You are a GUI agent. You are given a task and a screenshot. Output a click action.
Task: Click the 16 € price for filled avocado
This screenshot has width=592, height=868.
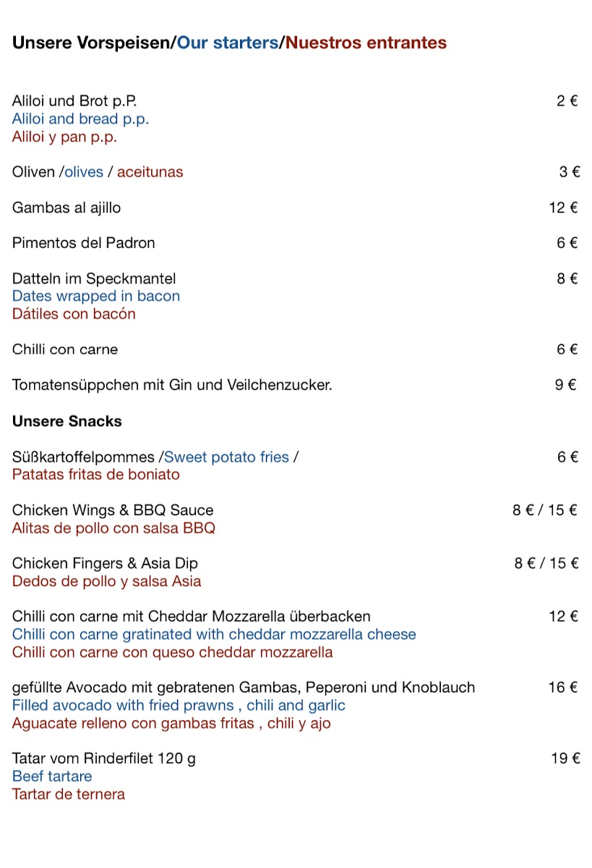[x=563, y=688]
